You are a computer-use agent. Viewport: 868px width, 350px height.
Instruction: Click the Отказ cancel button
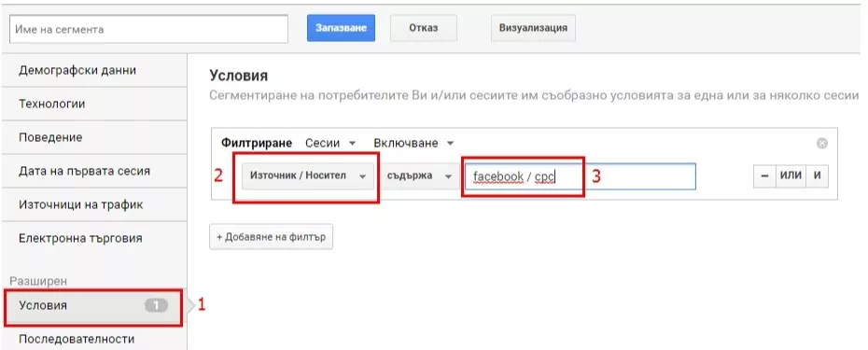(x=424, y=28)
